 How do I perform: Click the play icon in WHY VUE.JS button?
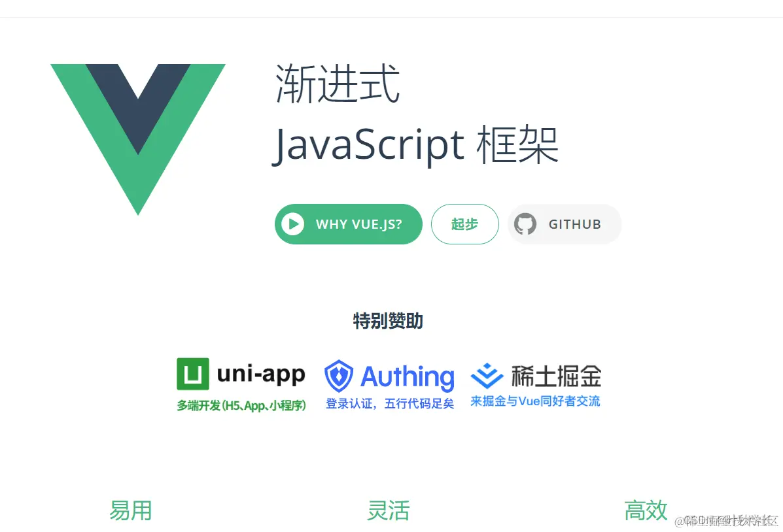(x=292, y=224)
